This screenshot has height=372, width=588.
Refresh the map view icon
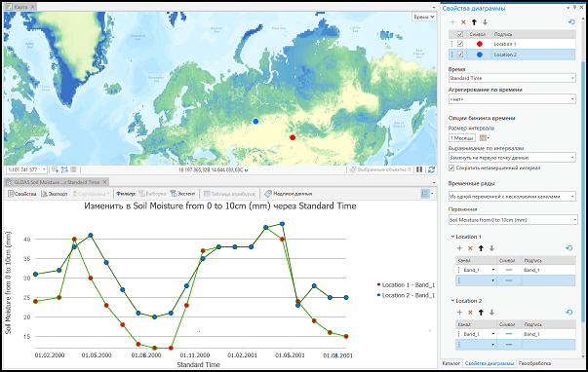click(x=432, y=169)
